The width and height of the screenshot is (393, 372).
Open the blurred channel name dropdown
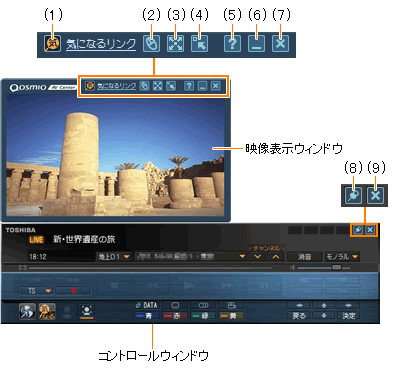191,257
